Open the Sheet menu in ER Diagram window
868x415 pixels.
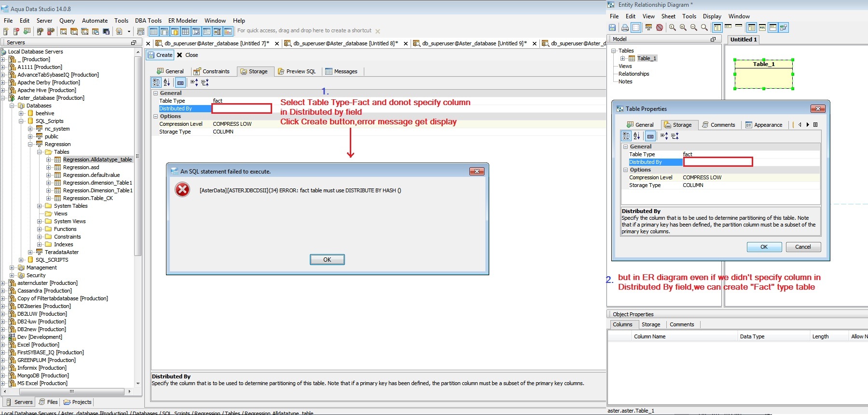point(668,16)
